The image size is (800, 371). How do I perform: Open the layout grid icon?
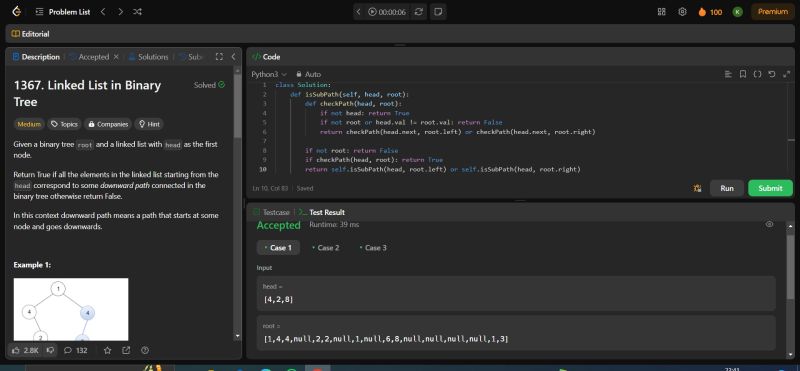click(x=662, y=12)
